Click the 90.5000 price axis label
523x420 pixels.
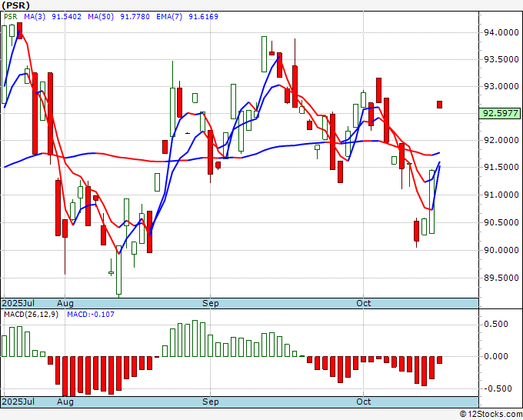click(x=501, y=222)
